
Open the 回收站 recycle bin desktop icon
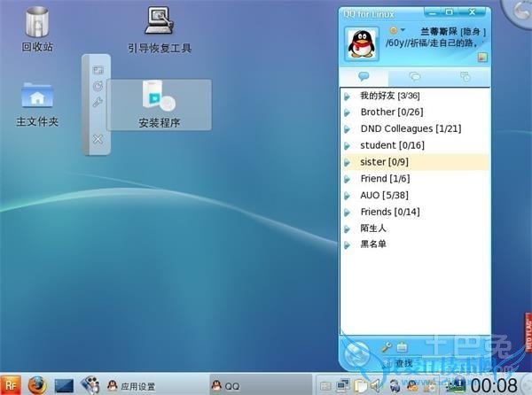pyautogui.click(x=37, y=29)
